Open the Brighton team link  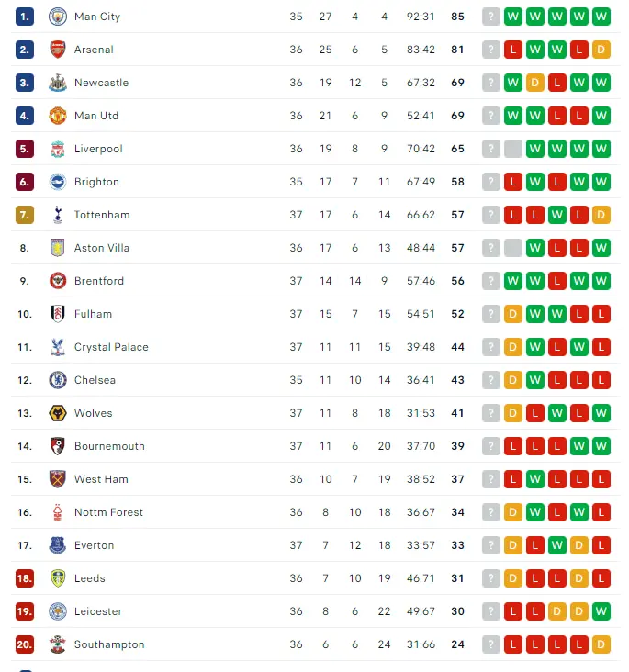(96, 182)
